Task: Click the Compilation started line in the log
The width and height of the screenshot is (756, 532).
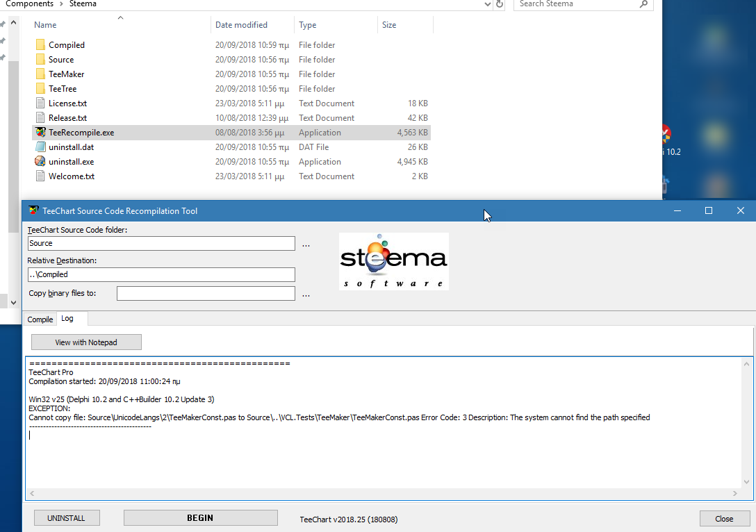Action: (104, 381)
